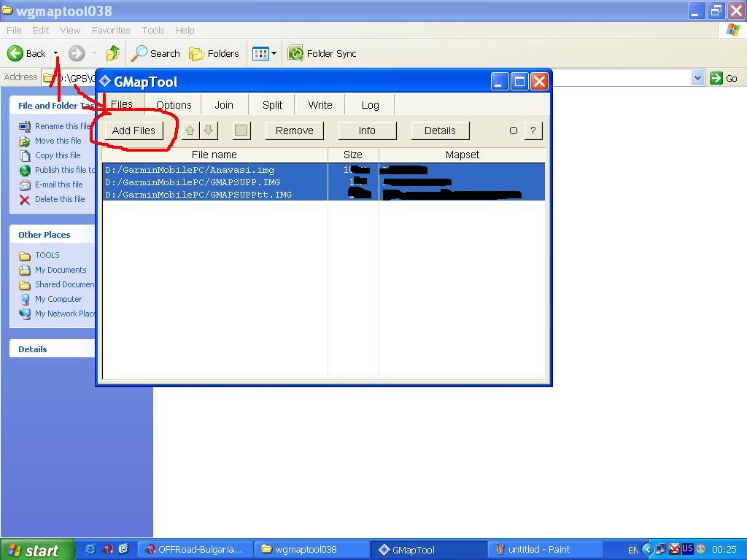Expand the Details panel header
Viewport: 747px width, 560px height.
tap(53, 349)
